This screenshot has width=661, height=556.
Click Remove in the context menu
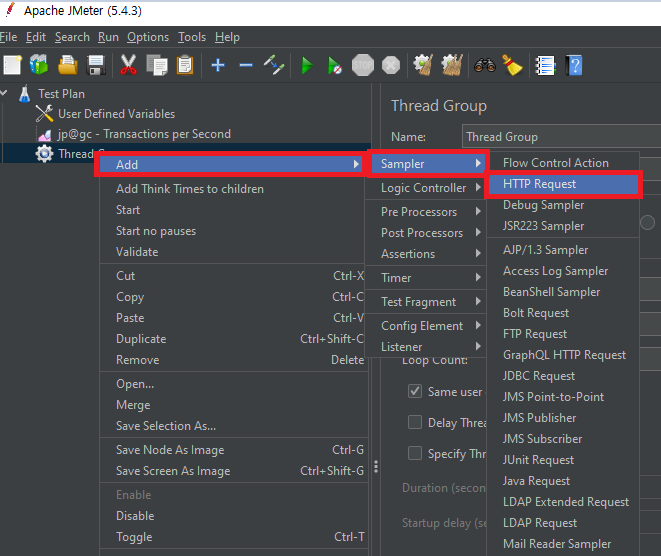(x=234, y=360)
